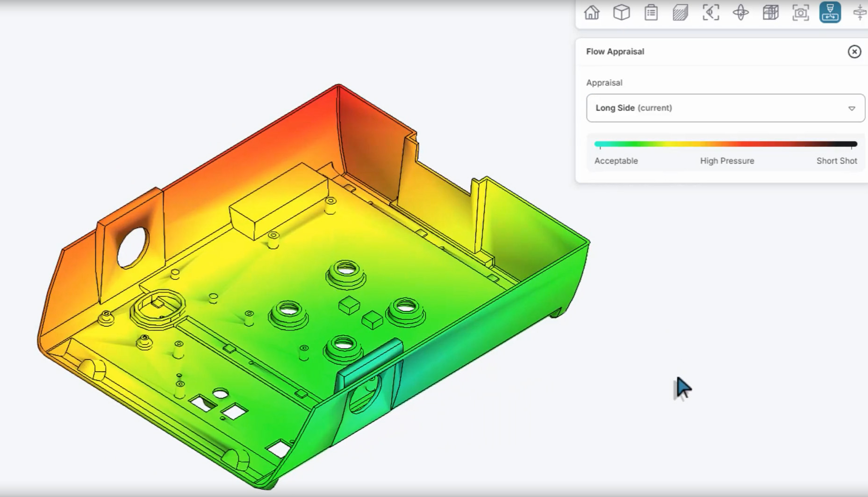
Task: Click the red corner of the model
Action: [x=338, y=101]
